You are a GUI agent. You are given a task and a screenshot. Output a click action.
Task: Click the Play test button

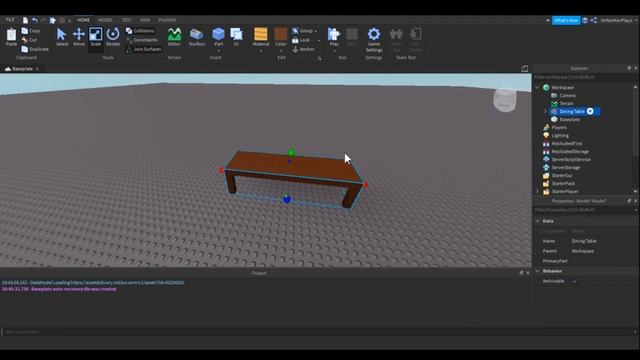(x=334, y=36)
